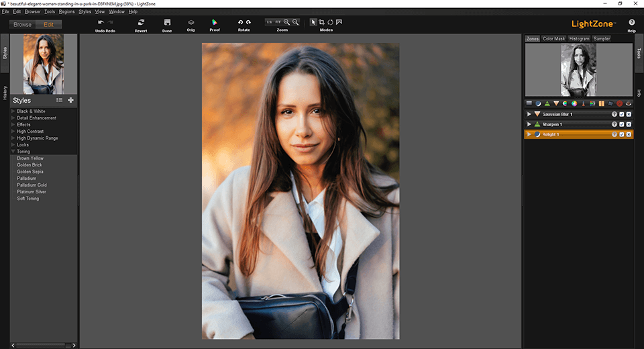Expand the High Contrast styles

point(13,131)
